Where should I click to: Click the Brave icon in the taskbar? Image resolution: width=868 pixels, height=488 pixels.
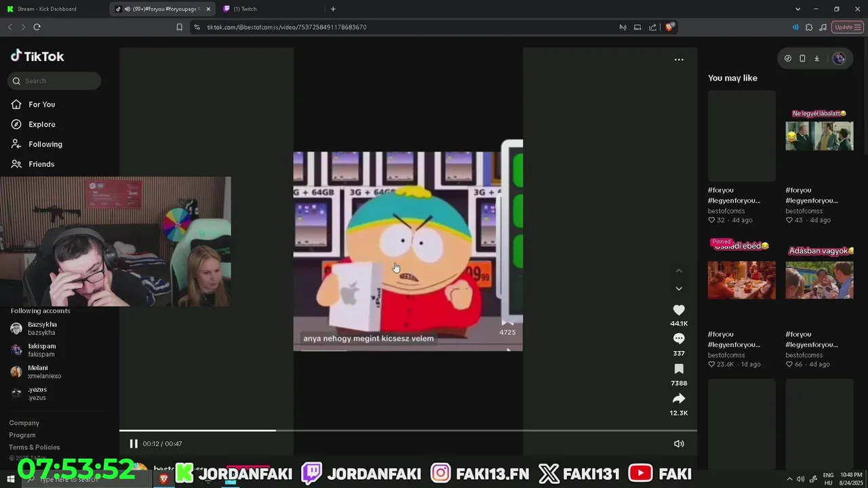tap(163, 479)
